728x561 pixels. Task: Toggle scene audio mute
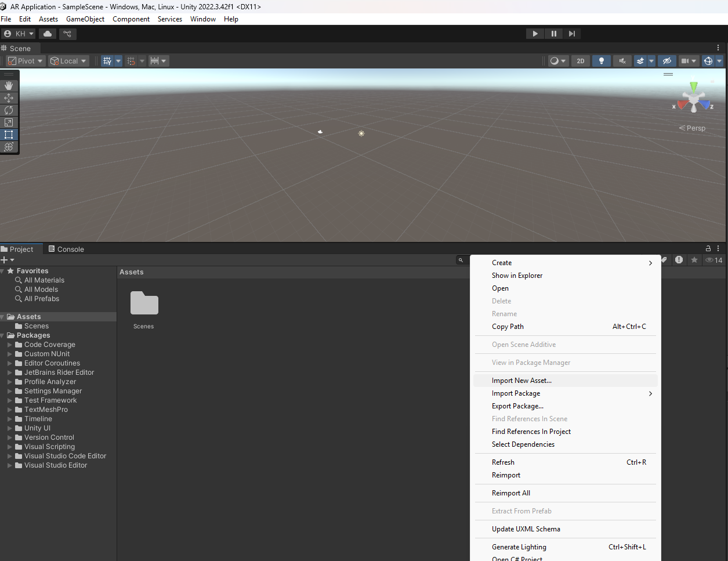coord(622,61)
